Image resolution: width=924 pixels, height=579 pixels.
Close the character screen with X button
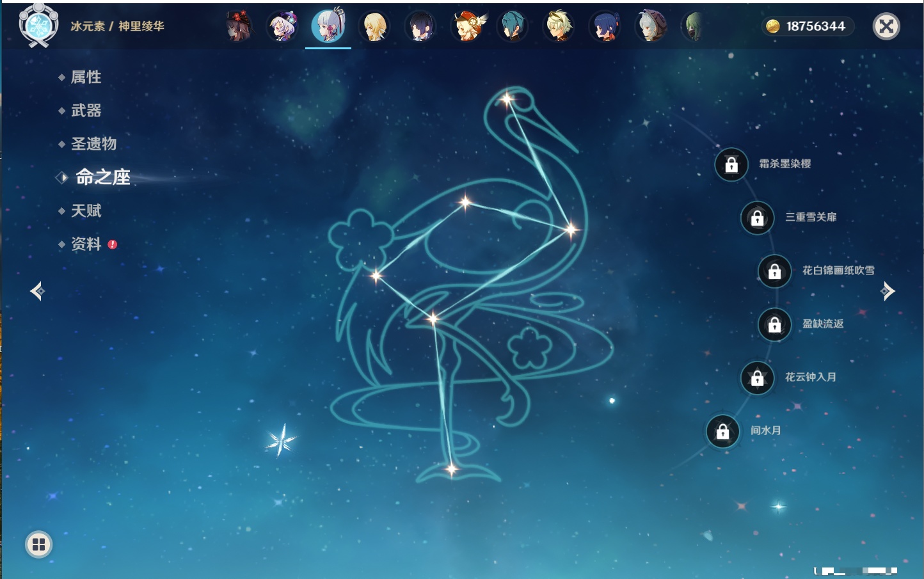tap(886, 26)
